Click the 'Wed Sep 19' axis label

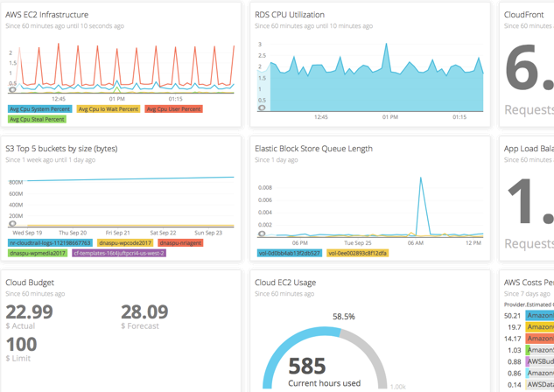27,233
